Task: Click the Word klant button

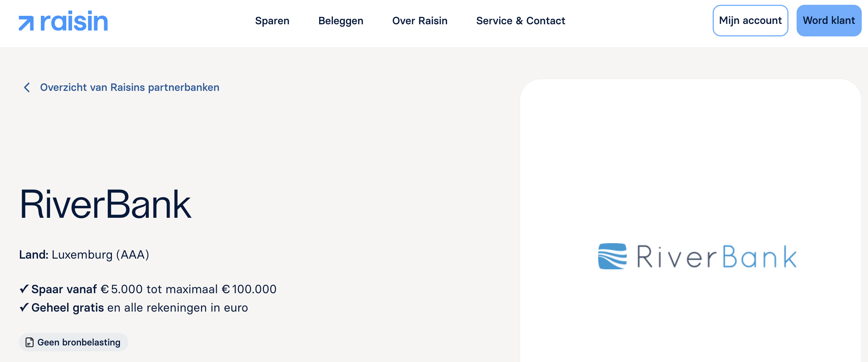Action: (x=829, y=21)
